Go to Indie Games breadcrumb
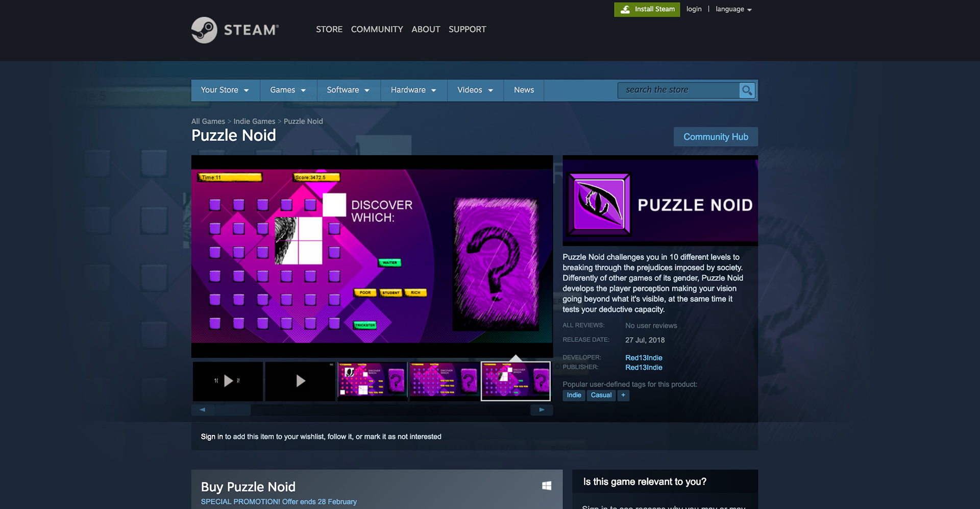980x509 pixels. [x=254, y=121]
